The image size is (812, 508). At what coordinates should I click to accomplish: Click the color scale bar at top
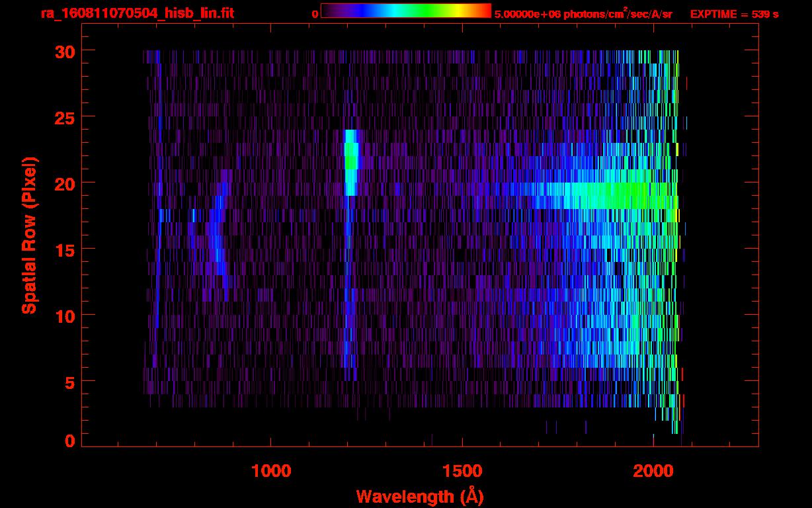tap(406, 11)
